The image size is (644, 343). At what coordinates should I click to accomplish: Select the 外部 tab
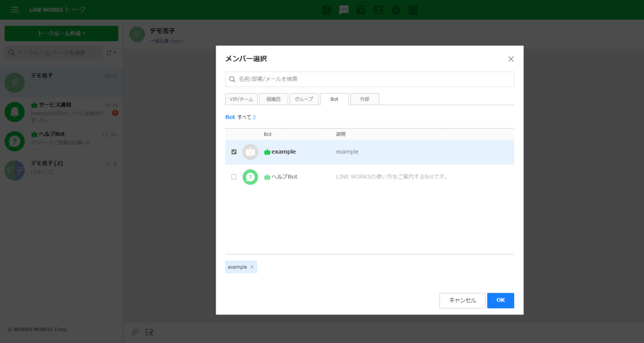tap(365, 99)
